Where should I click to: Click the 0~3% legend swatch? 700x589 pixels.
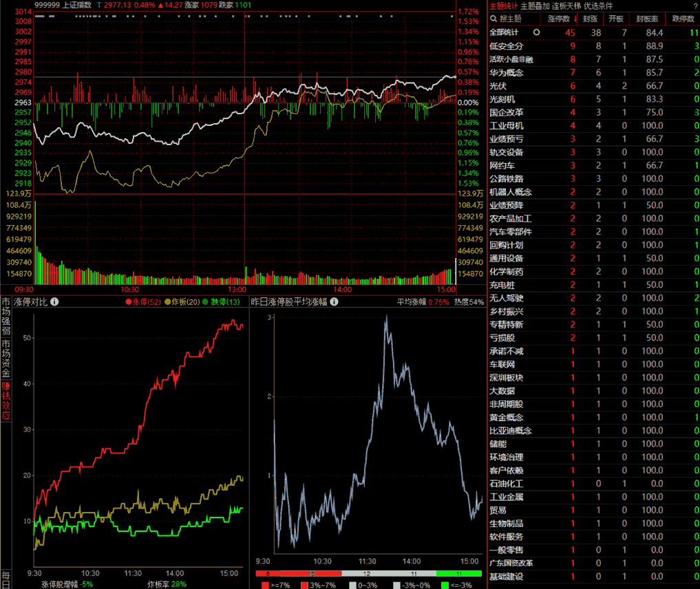click(x=352, y=585)
